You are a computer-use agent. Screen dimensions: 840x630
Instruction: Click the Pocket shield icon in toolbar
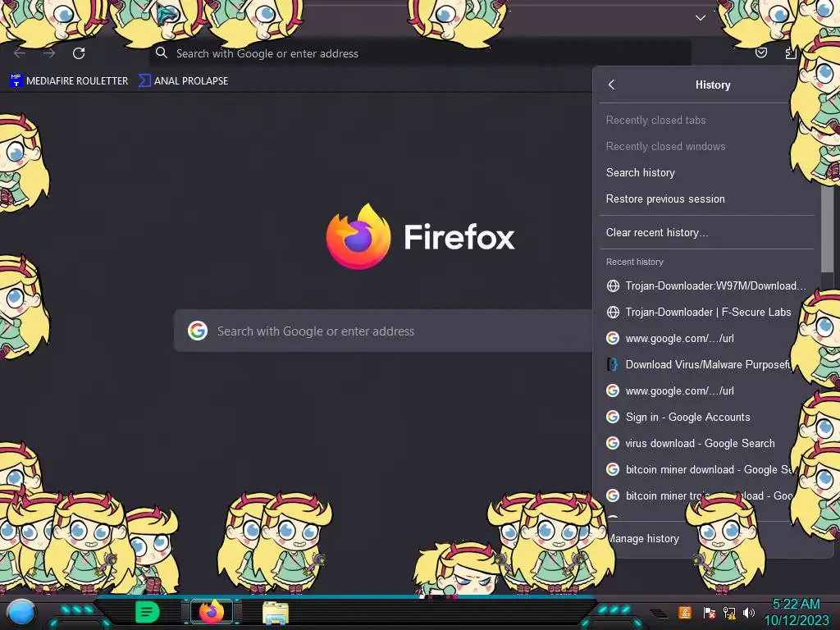point(760,52)
